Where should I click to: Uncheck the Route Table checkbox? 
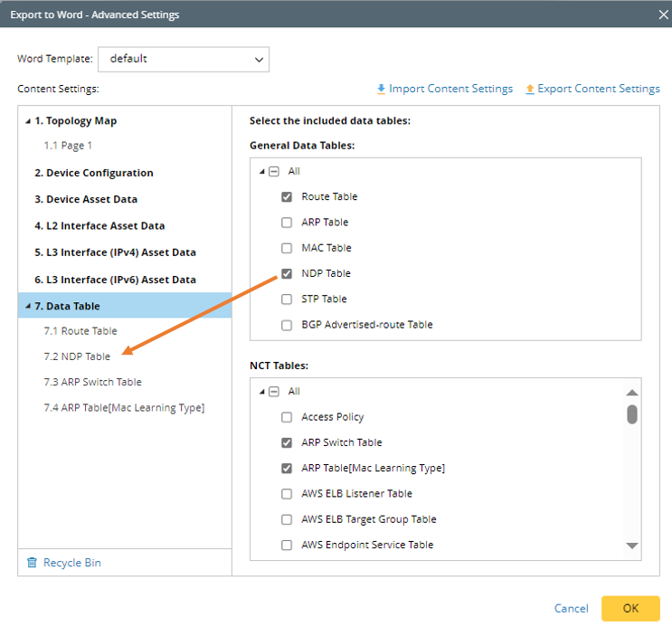click(x=287, y=196)
